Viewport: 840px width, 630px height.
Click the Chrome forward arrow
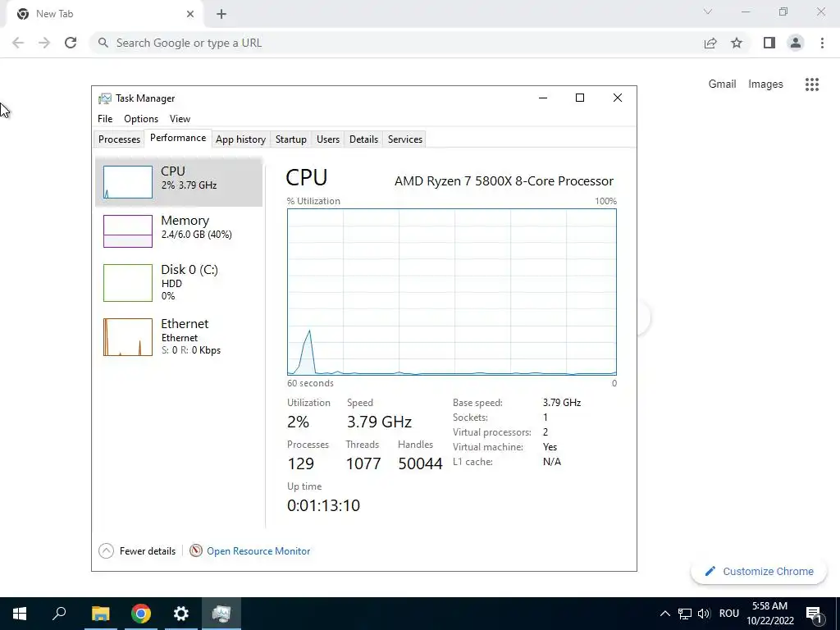click(x=44, y=43)
